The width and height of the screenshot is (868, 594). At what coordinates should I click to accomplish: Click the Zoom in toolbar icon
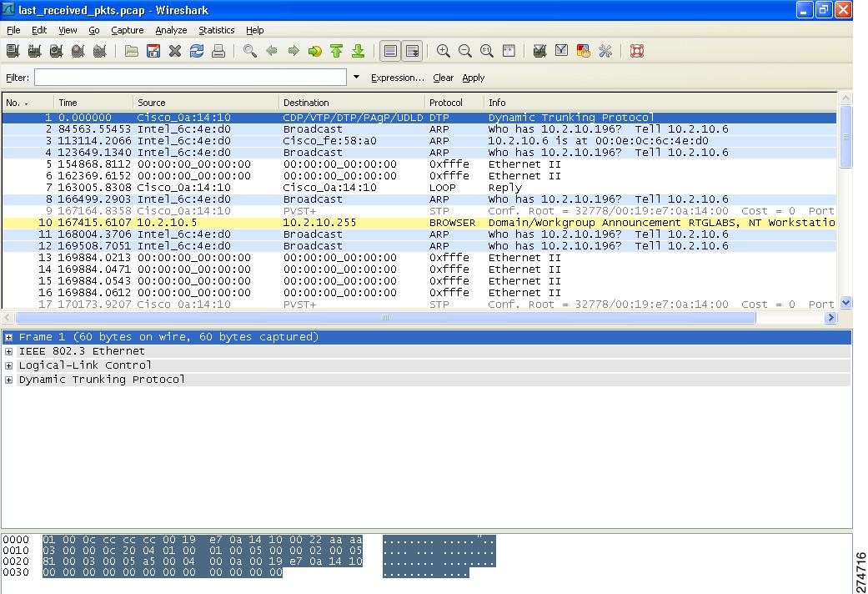click(444, 52)
